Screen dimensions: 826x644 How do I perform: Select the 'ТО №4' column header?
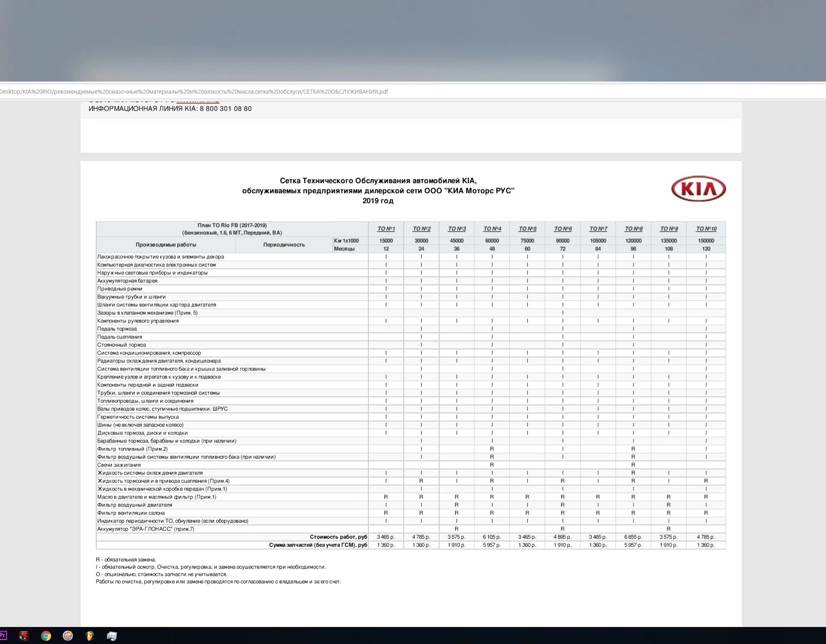492,229
